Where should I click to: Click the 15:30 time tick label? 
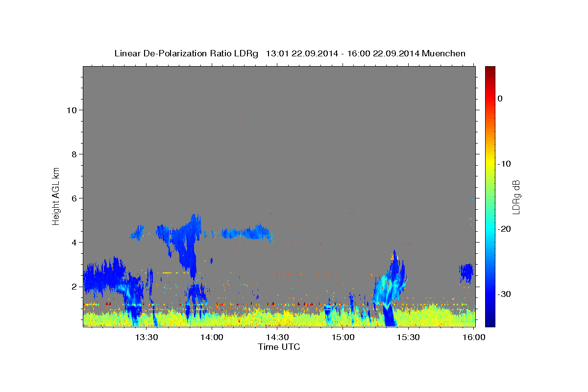coord(409,337)
